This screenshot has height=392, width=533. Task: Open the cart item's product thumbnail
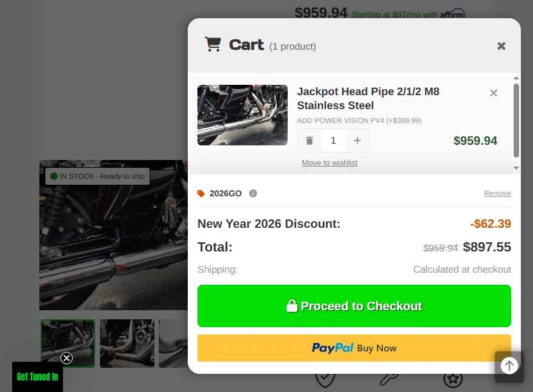242,115
